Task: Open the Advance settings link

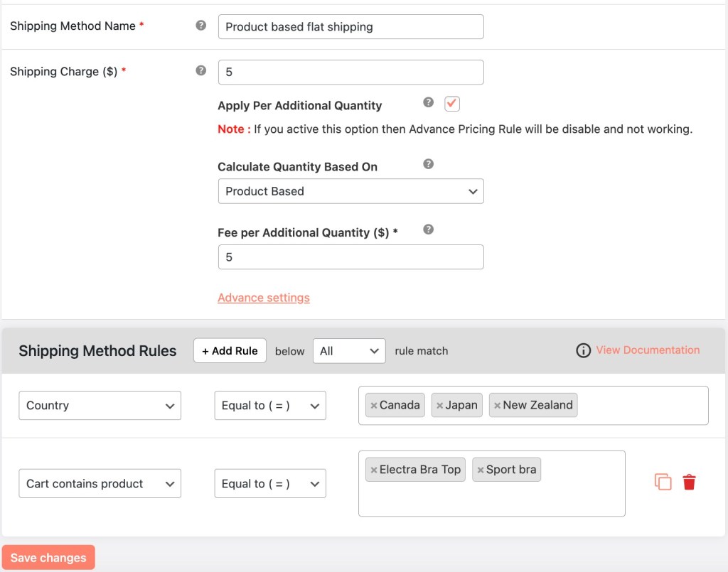Action: (x=264, y=298)
